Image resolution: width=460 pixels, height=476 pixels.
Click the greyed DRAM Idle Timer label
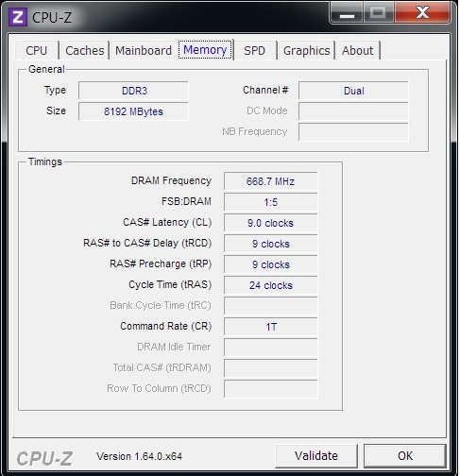pos(174,347)
